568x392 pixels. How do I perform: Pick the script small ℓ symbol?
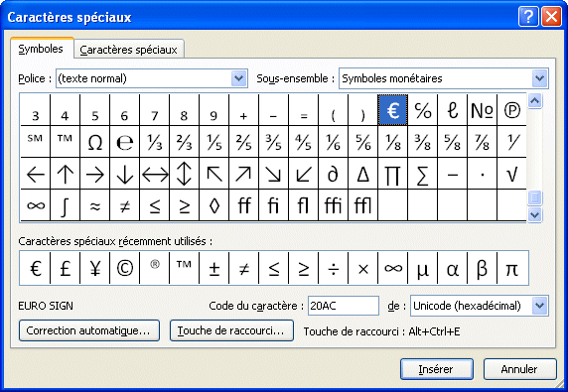tap(452, 110)
